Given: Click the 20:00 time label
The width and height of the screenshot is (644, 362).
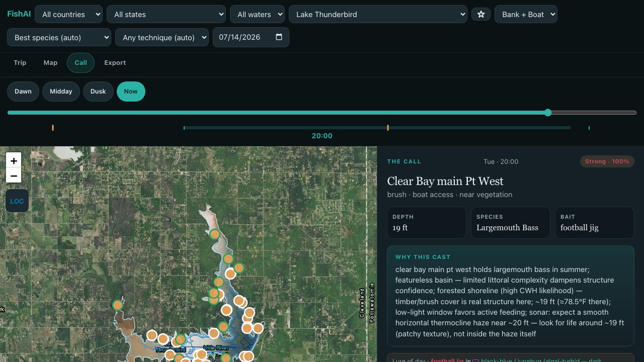Looking at the screenshot, I should [x=322, y=136].
